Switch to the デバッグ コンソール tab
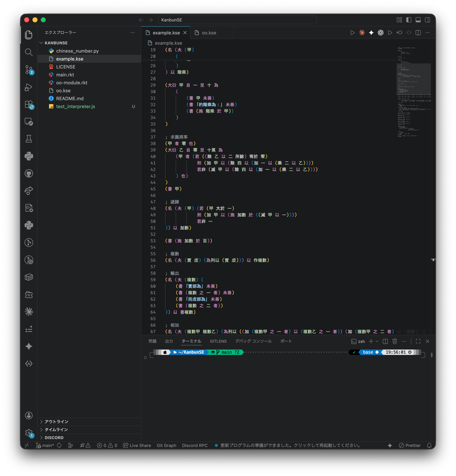Image resolution: width=456 pixels, height=476 pixels. tap(253, 341)
